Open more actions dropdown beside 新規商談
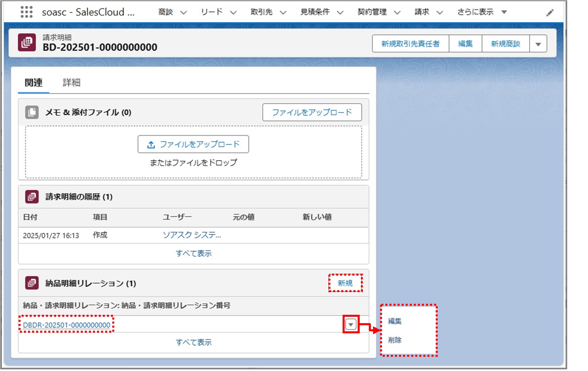Viewport: 588px width, 371px height. coord(538,44)
